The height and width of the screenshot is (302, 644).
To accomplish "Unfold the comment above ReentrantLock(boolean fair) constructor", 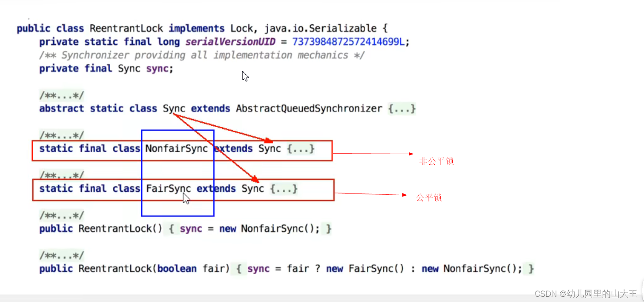I will click(62, 256).
